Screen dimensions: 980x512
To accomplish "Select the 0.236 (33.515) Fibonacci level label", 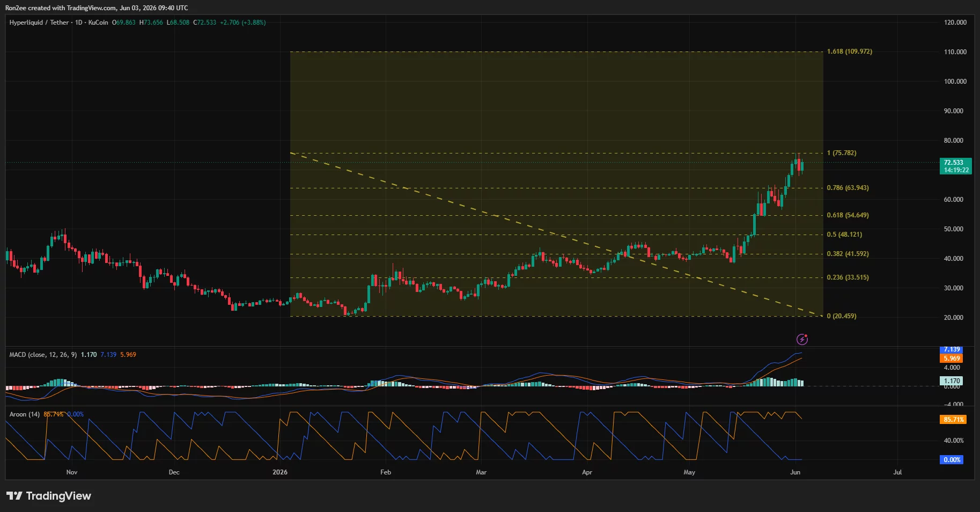I will point(848,277).
